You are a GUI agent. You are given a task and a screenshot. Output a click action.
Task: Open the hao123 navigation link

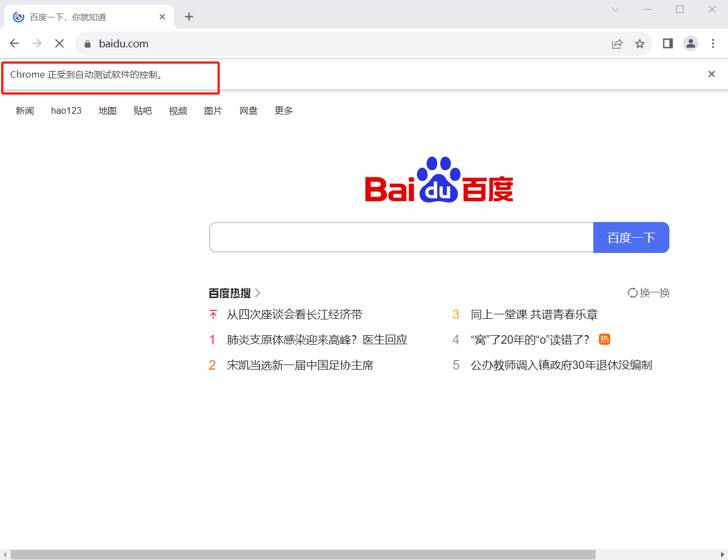pyautogui.click(x=66, y=110)
